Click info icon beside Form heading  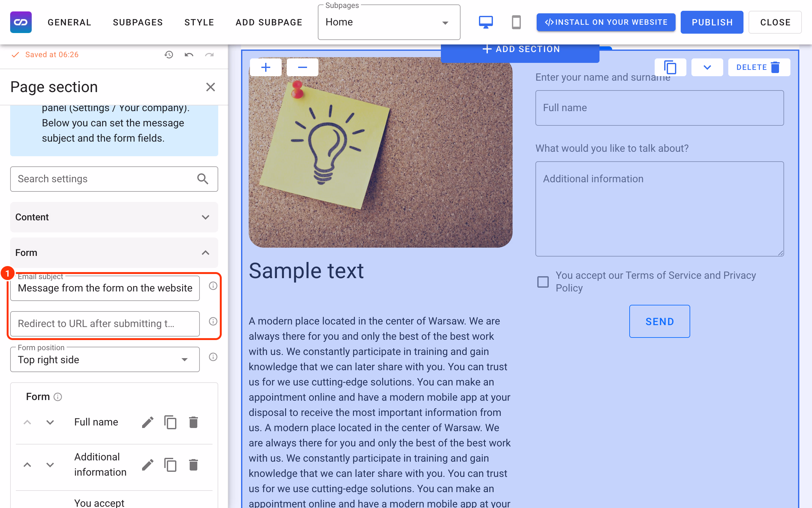pos(58,397)
